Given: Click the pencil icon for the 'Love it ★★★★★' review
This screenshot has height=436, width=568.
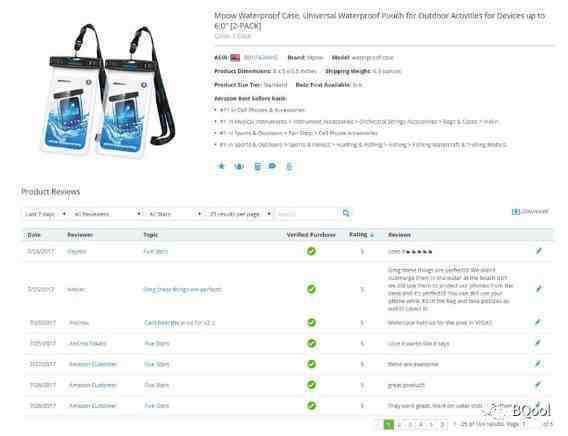Looking at the screenshot, I should [x=539, y=251].
